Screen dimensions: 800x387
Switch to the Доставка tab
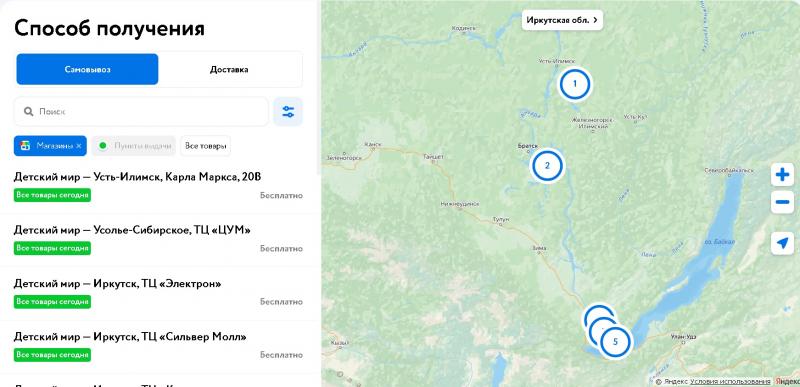pyautogui.click(x=229, y=69)
